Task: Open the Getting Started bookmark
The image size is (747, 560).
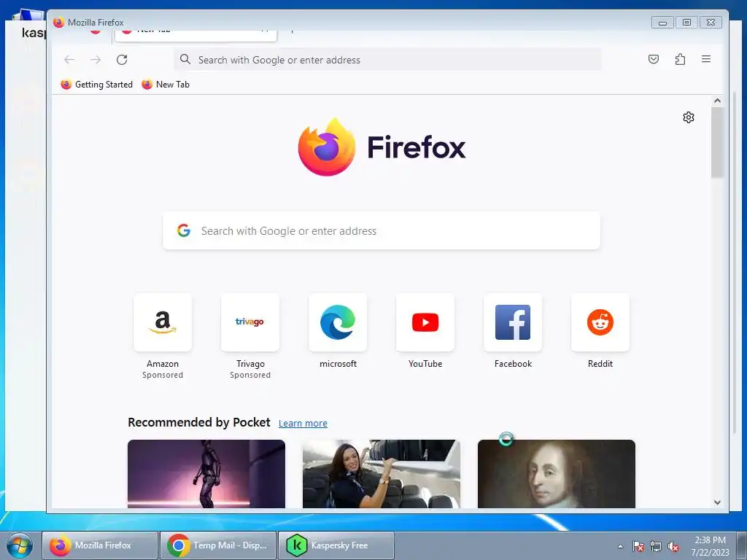Action: click(x=97, y=85)
